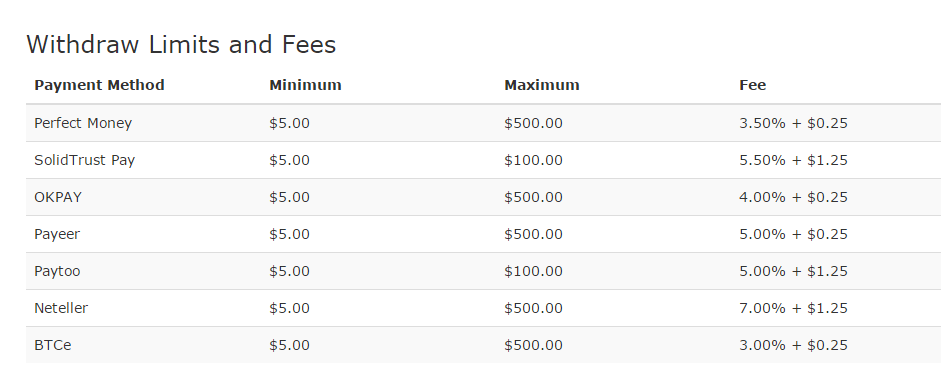Select the Paytoo payment method cell
The image size is (941, 384).
[x=57, y=271]
